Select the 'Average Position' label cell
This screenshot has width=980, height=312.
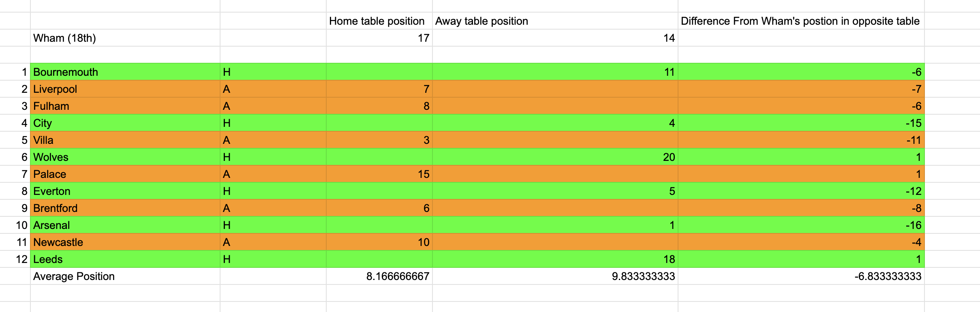[x=125, y=276]
